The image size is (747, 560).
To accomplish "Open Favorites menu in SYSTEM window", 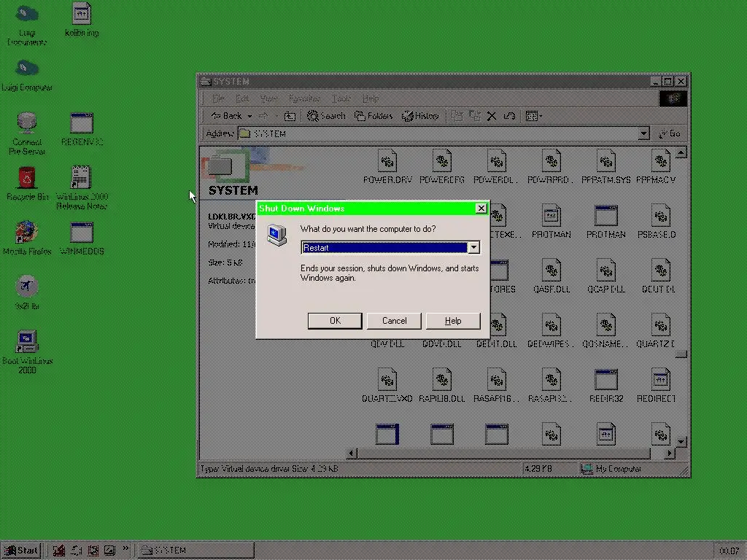I will [305, 98].
